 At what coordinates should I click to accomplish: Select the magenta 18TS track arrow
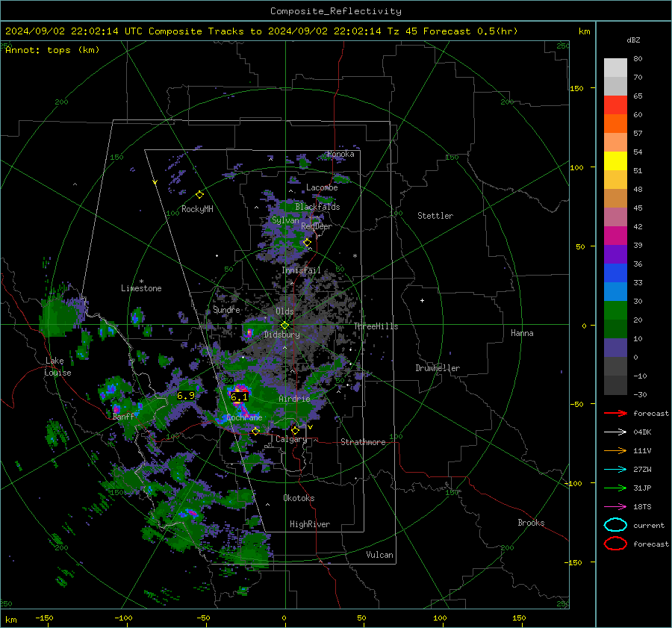click(x=615, y=507)
